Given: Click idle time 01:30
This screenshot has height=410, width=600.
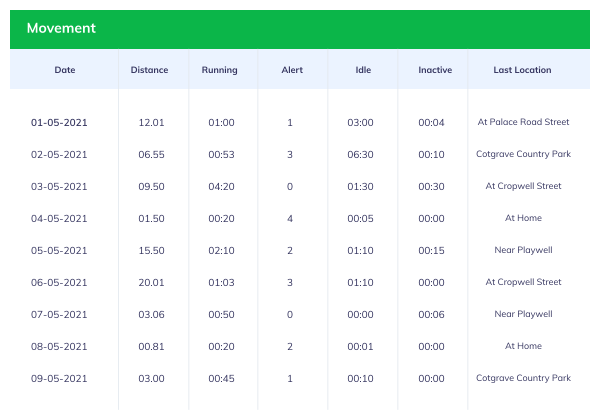Looking at the screenshot, I should tap(360, 186).
